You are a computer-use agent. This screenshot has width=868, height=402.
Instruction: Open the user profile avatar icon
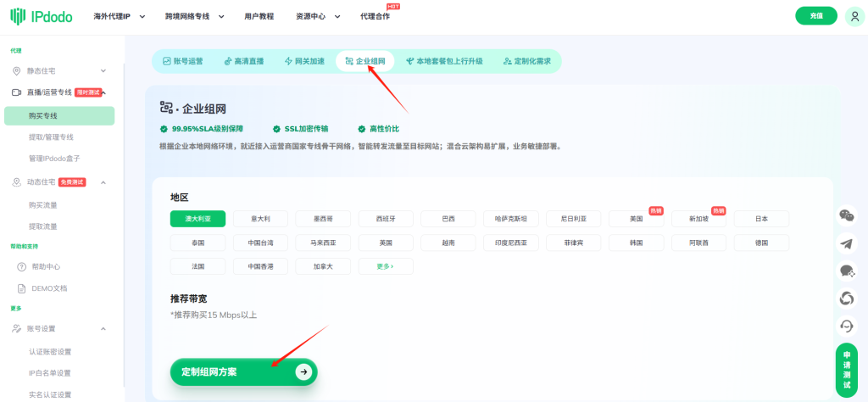click(854, 16)
